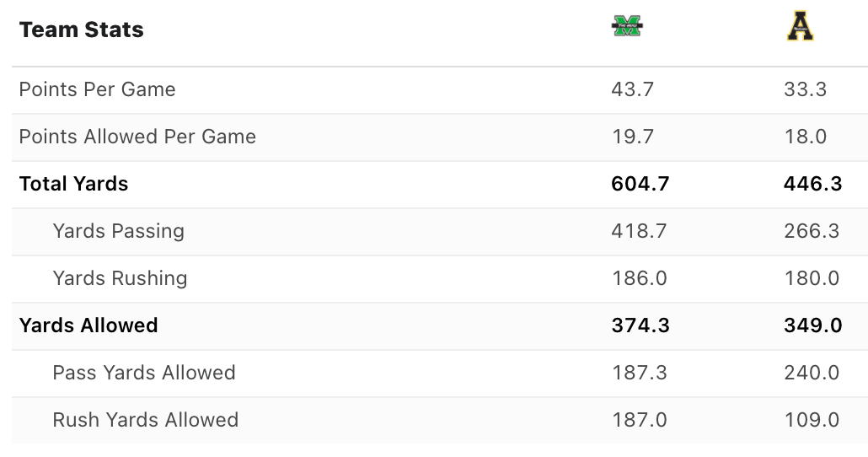The width and height of the screenshot is (868, 457).
Task: Click the Points Per Game row label
Action: [x=98, y=89]
